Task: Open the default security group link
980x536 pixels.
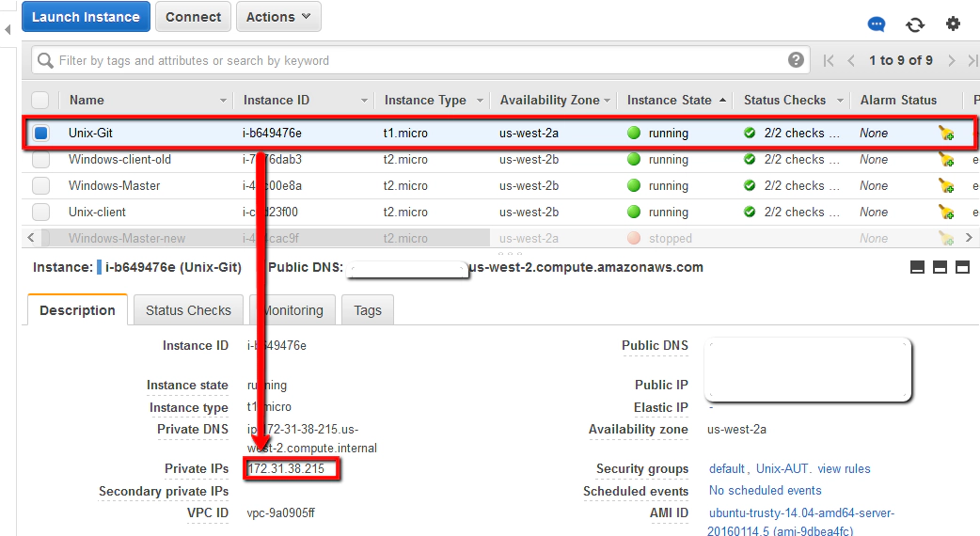Action: click(x=726, y=468)
